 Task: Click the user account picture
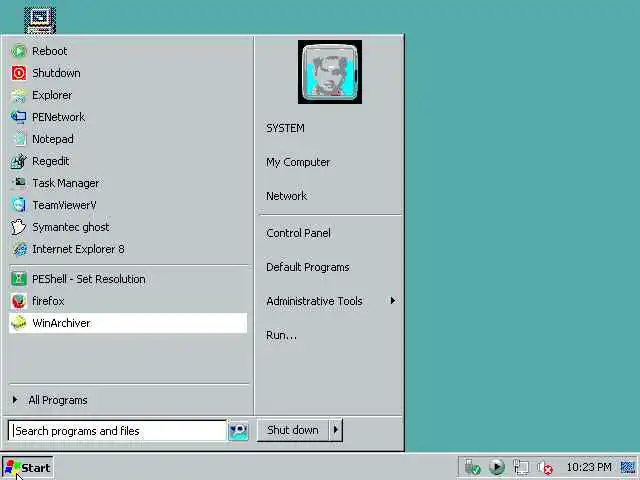click(x=330, y=72)
